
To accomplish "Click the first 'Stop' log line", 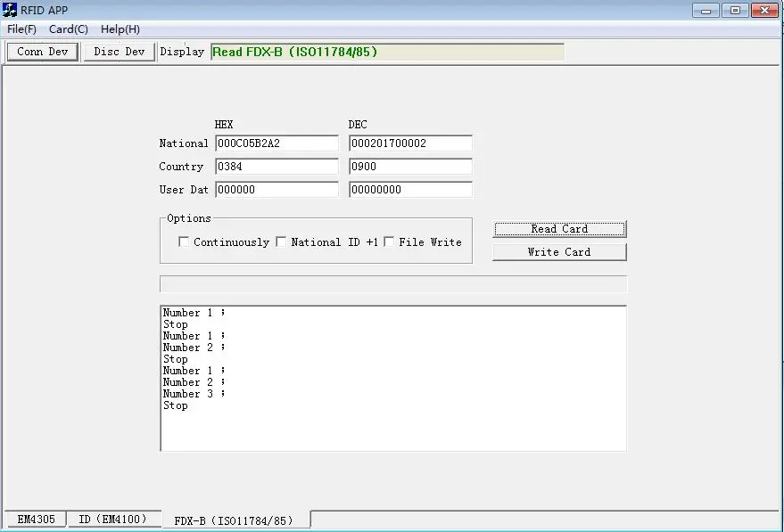I will 176,324.
